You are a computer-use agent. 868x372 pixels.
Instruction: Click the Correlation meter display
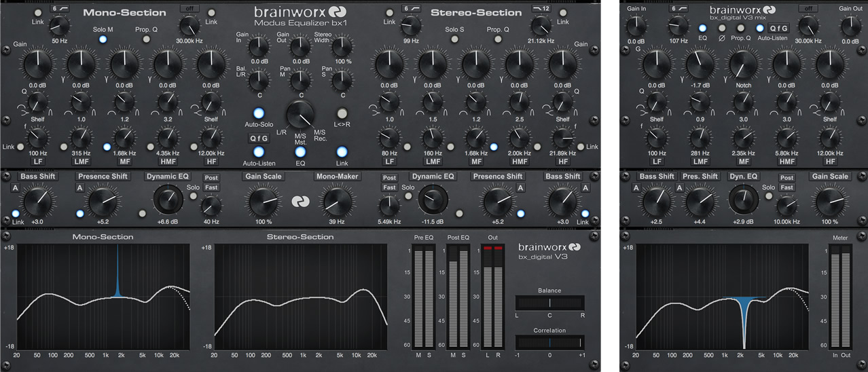549,343
